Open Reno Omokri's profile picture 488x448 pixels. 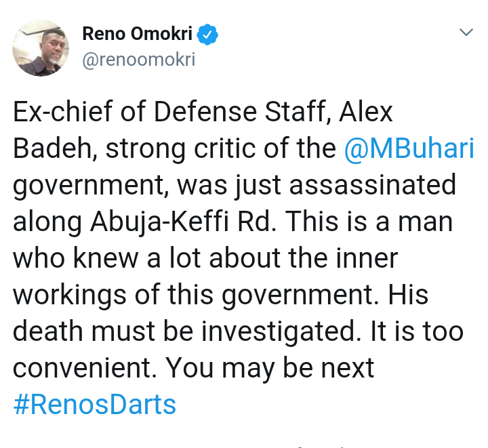click(40, 47)
